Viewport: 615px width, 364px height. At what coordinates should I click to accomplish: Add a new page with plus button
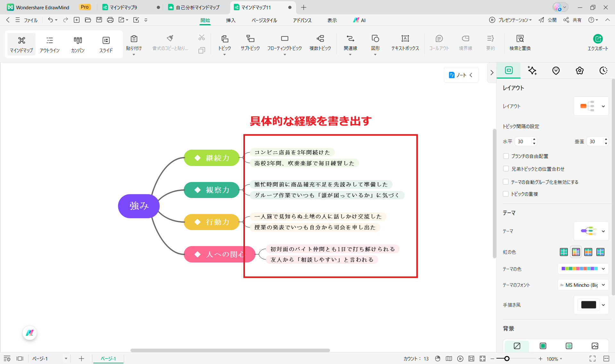click(81, 359)
